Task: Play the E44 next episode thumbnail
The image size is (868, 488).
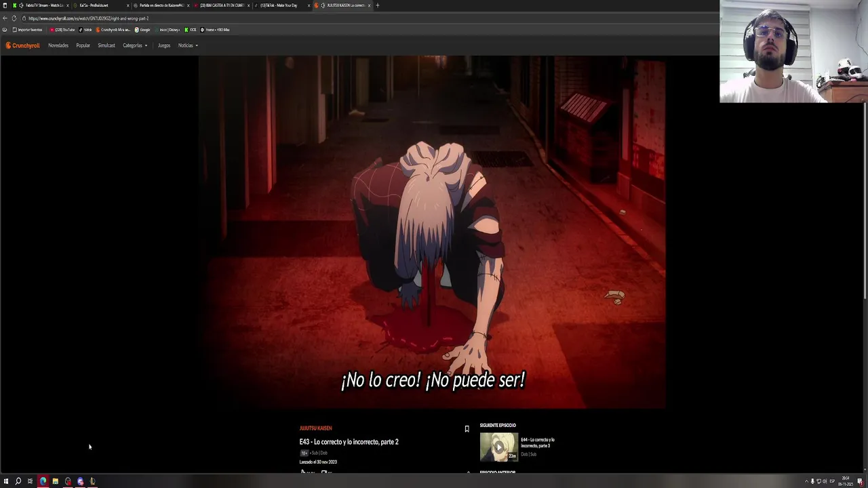Action: (x=498, y=447)
